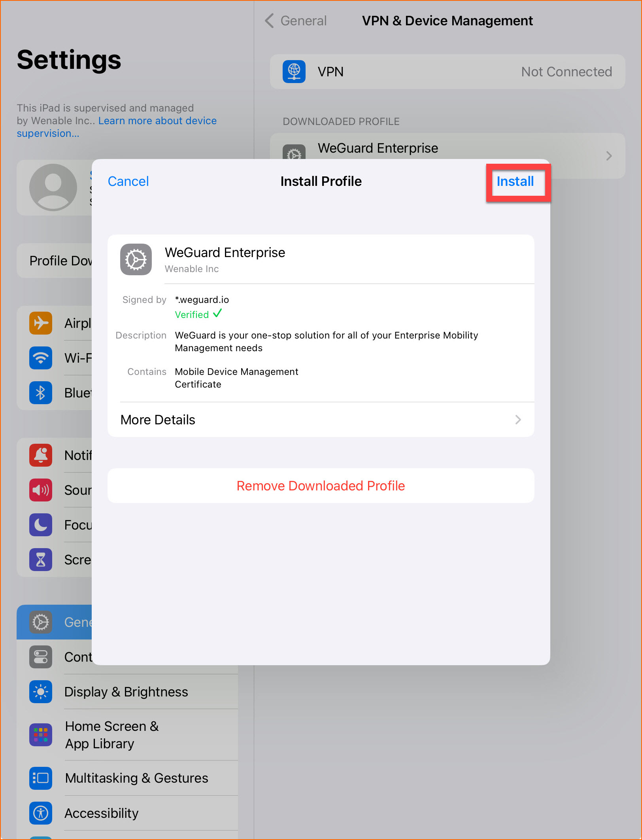Open Display & Brightness settings
This screenshot has height=840, width=642.
127,692
